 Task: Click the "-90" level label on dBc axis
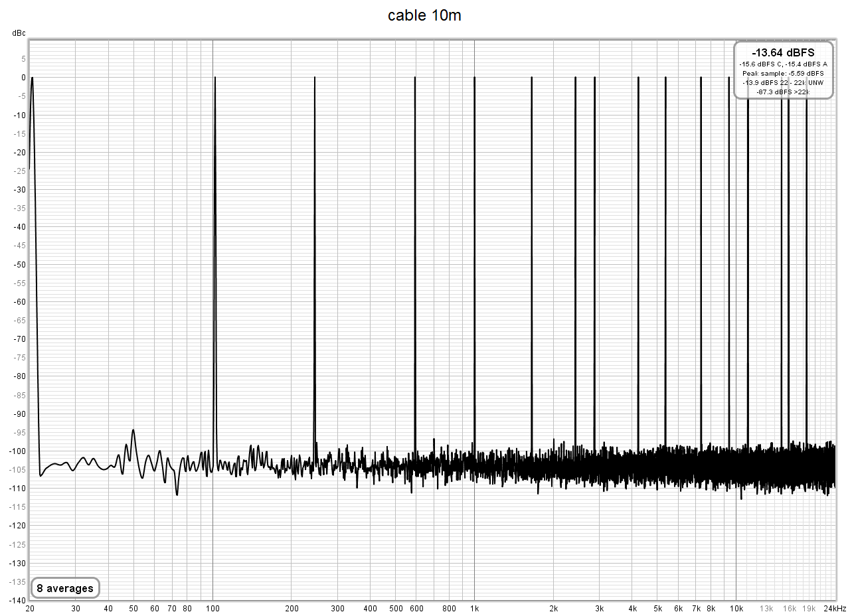[19, 414]
